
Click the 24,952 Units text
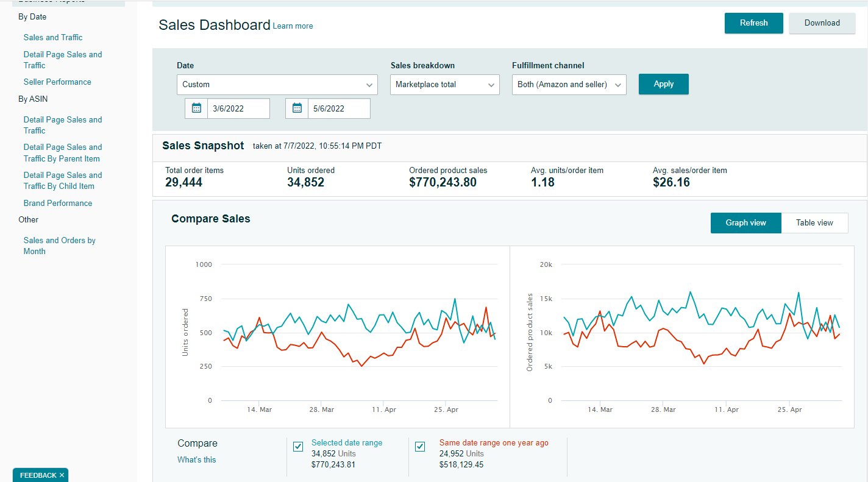click(x=461, y=454)
